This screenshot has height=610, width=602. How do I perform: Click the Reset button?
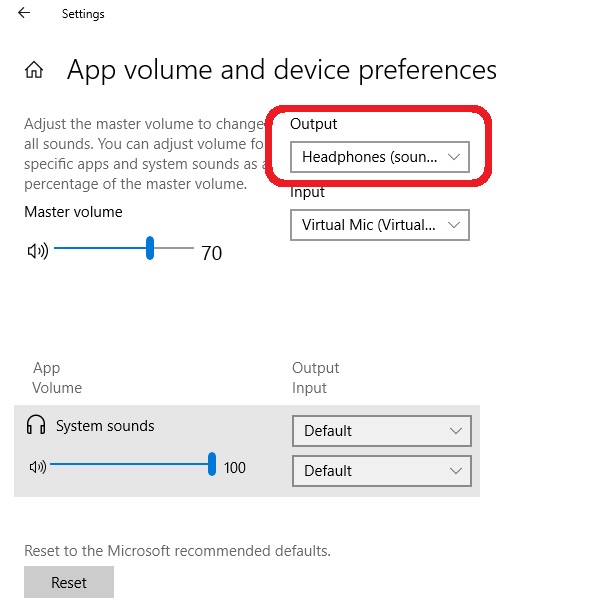[x=69, y=582]
